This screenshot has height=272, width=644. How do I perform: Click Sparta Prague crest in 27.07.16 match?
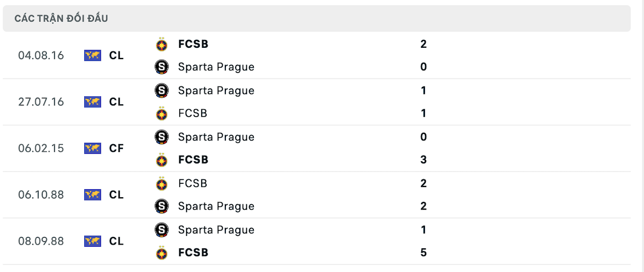tap(161, 90)
